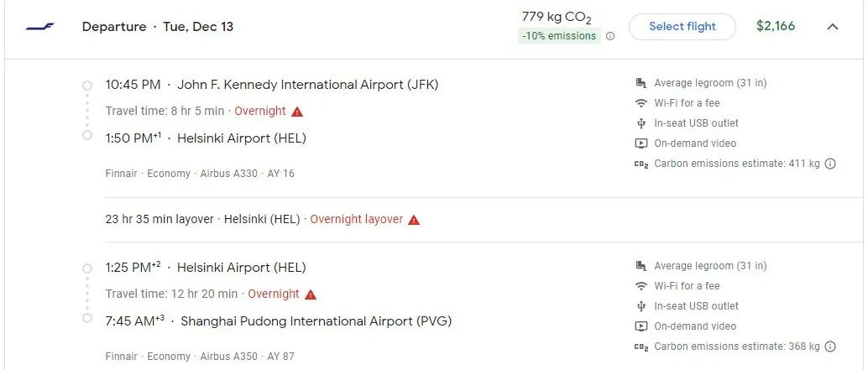
Task: Click second flight's on-demand video icon
Action: 641,326
